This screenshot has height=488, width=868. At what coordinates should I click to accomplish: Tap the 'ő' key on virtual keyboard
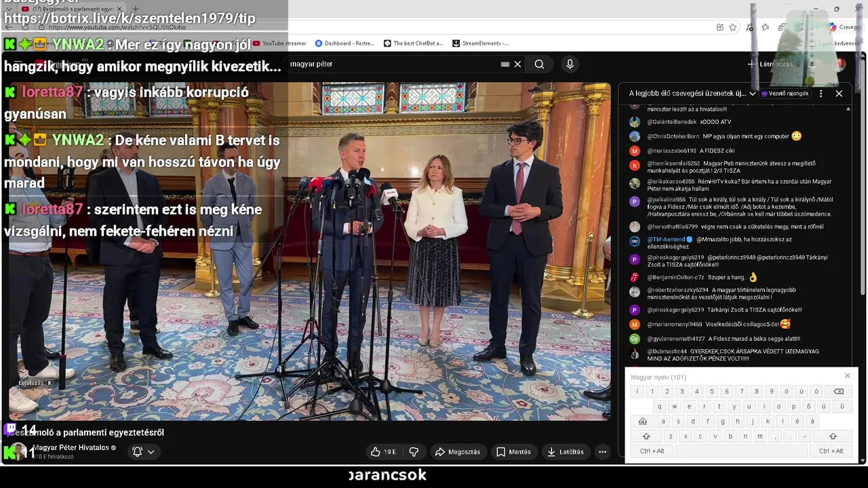[x=808, y=406]
